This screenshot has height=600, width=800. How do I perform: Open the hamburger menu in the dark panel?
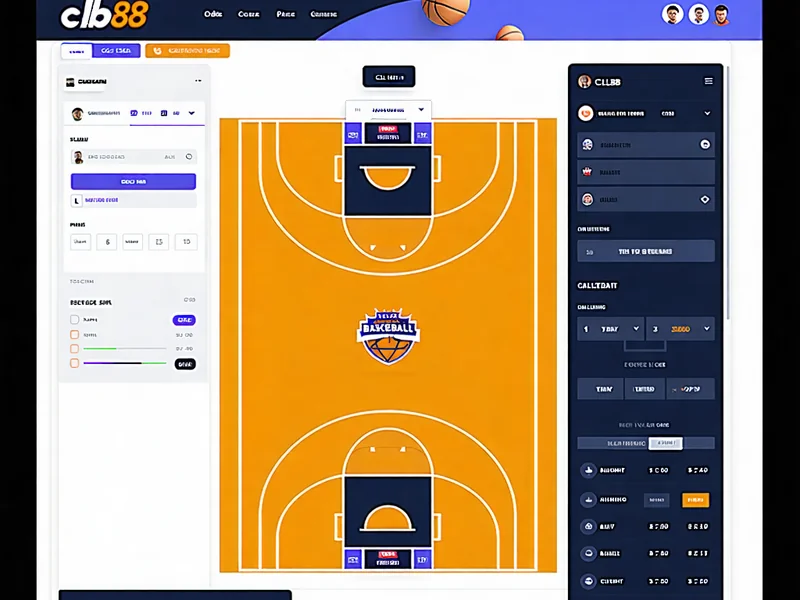point(709,81)
